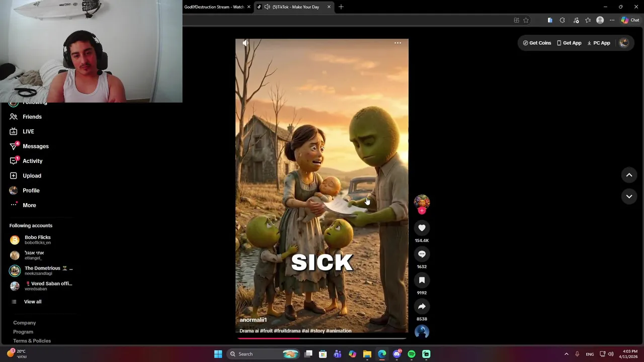Open the three-dot menu on video
This screenshot has width=644, height=362.
pyautogui.click(x=397, y=43)
